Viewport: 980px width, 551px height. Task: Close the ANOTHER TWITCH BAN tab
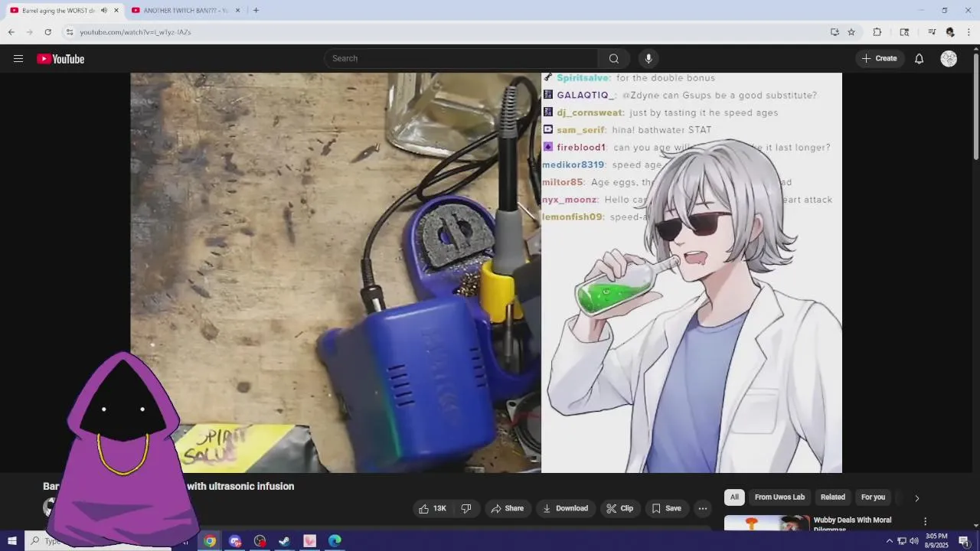click(237, 10)
